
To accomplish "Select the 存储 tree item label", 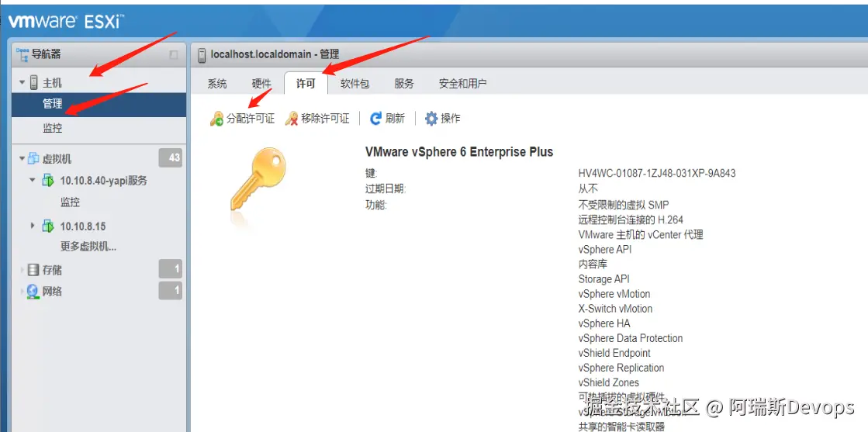I will tap(52, 270).
